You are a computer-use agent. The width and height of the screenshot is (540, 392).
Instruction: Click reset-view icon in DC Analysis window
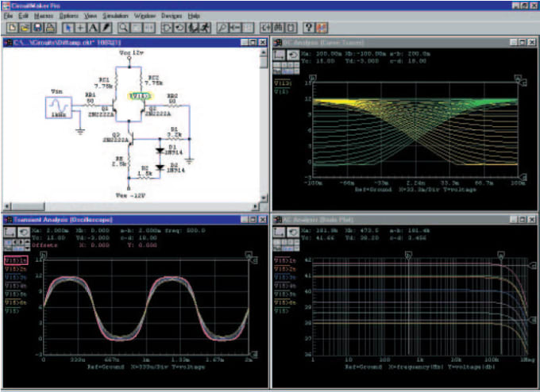click(x=293, y=55)
